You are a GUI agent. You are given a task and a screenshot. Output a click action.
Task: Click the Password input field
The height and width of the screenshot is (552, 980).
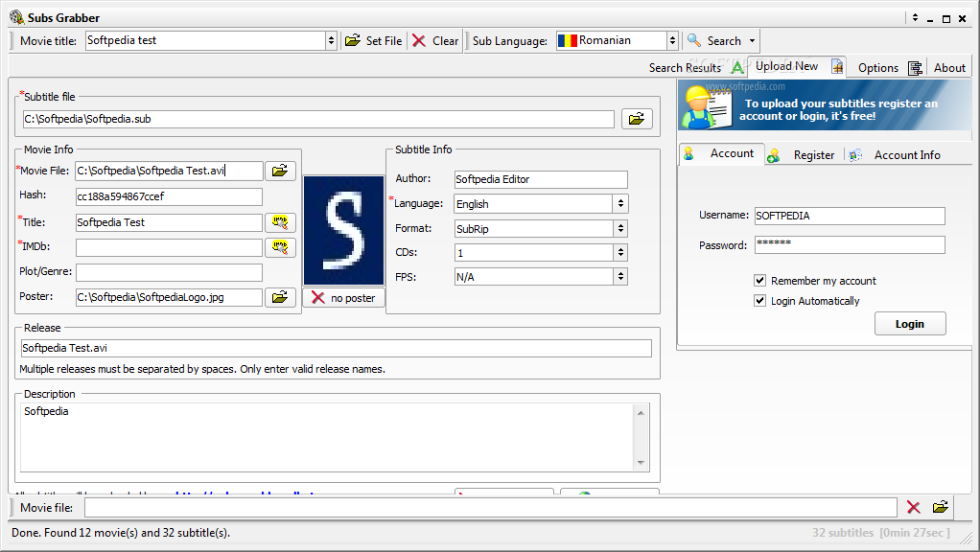tap(850, 244)
